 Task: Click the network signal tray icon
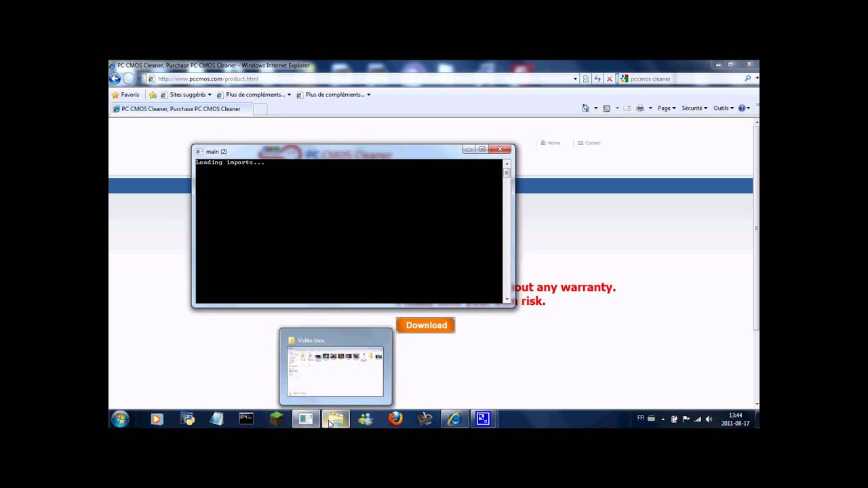click(698, 419)
